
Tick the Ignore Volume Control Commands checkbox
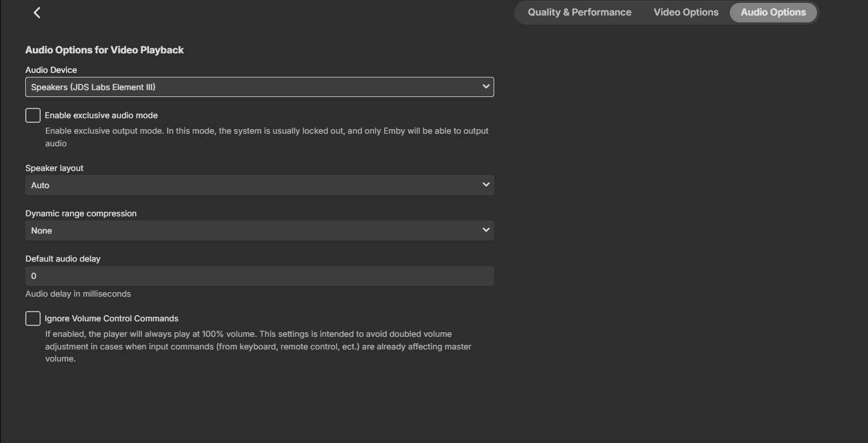[33, 318]
